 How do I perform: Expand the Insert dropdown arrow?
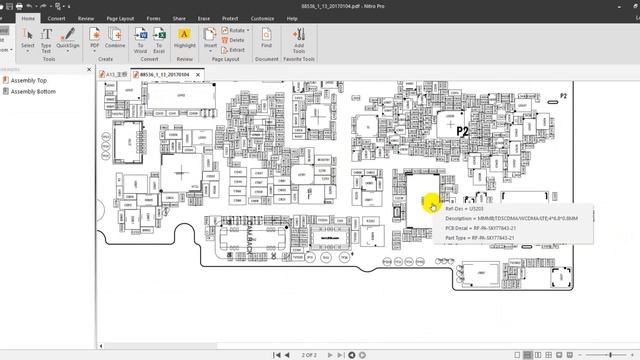click(210, 51)
